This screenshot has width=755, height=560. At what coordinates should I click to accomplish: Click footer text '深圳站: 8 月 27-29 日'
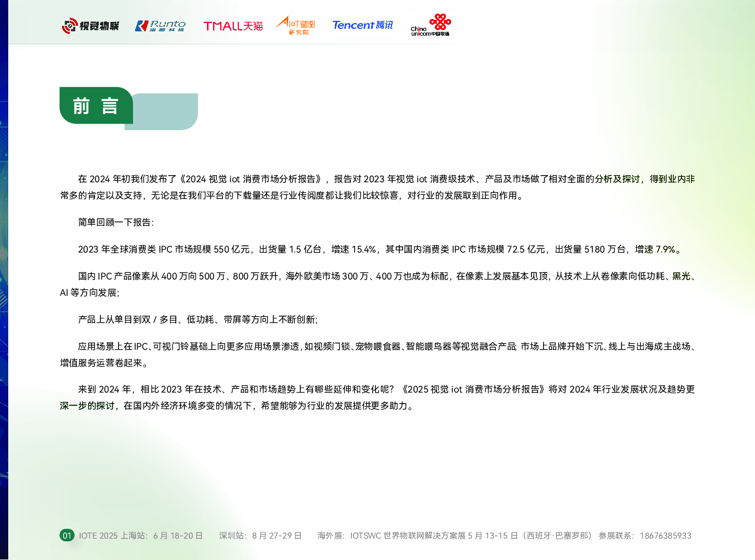tap(260, 536)
